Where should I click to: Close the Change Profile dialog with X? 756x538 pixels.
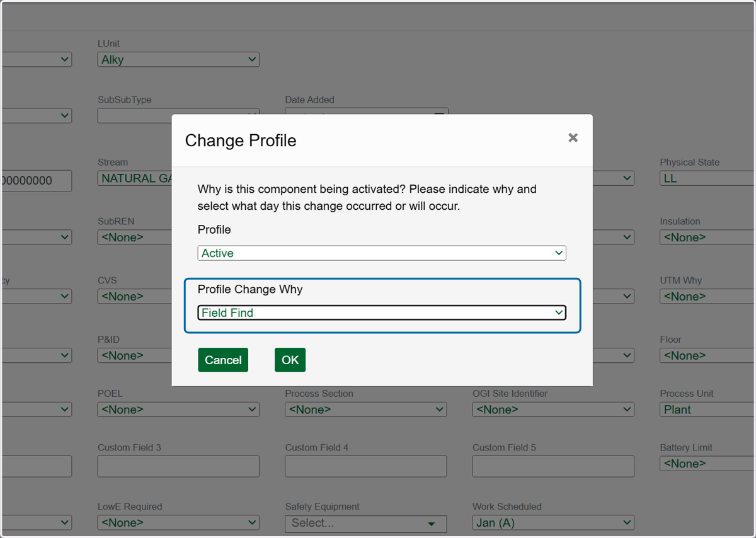pyautogui.click(x=573, y=137)
